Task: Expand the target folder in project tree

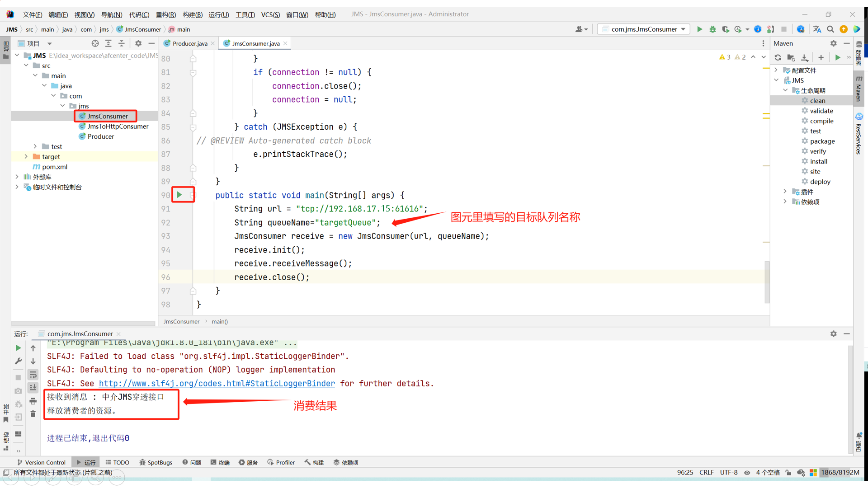Action: click(x=26, y=157)
